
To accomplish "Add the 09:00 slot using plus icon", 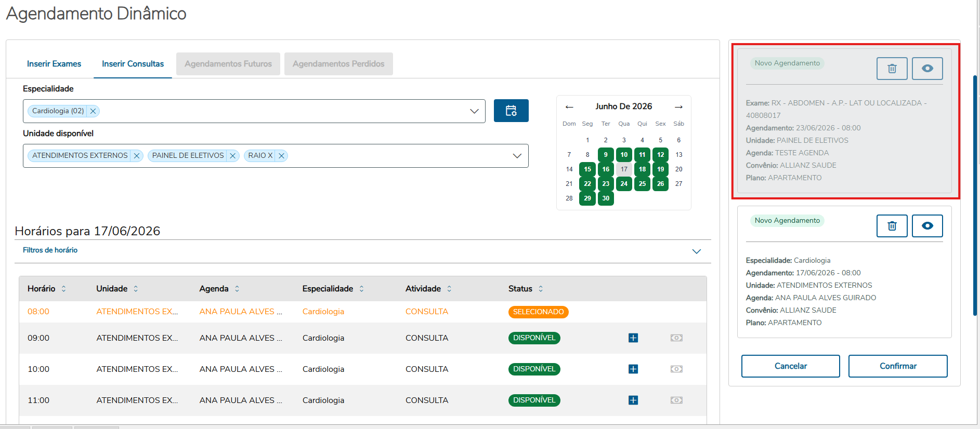I will (633, 338).
